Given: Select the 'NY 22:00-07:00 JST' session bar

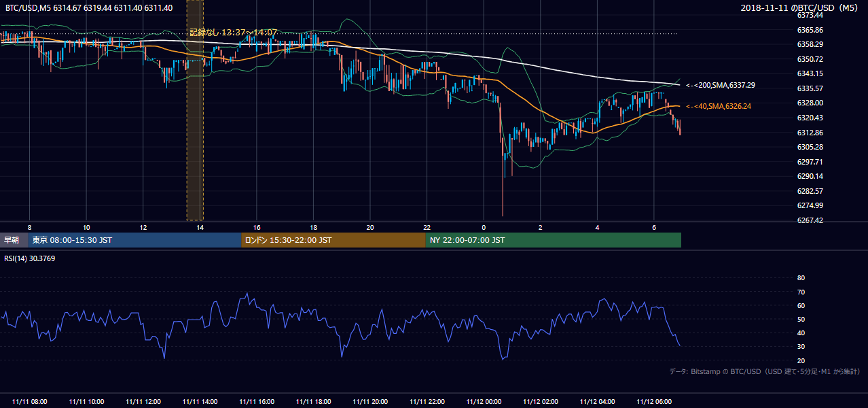Looking at the screenshot, I should [553, 240].
